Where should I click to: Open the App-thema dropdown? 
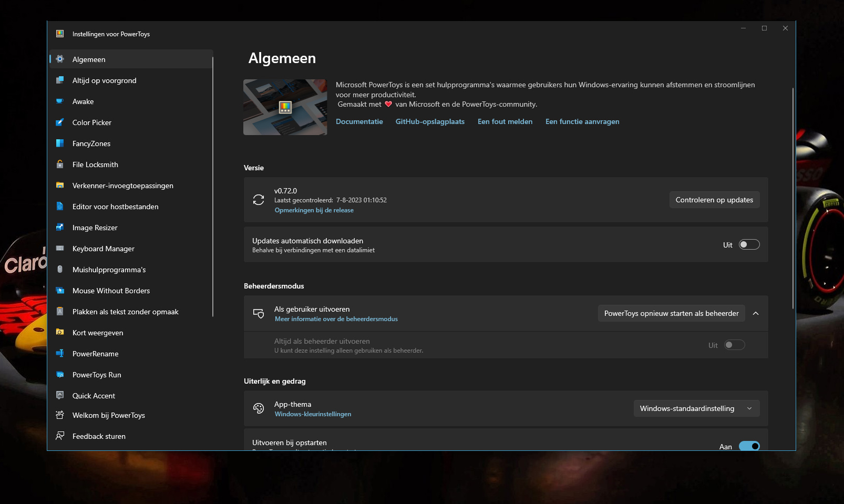(x=696, y=408)
